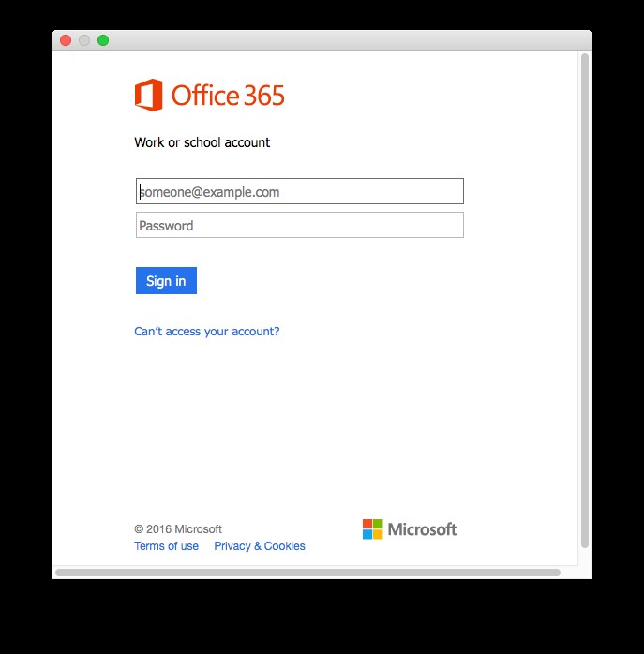Click the red square in the Microsoft logo
This screenshot has height=654, width=644.
367,524
